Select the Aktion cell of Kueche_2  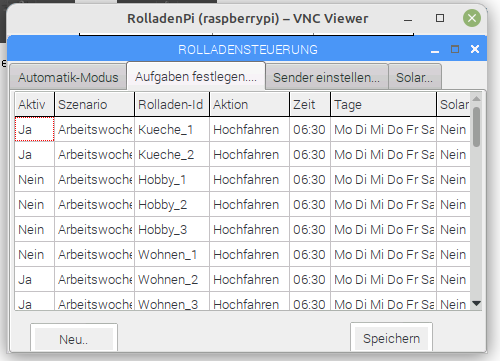(249, 154)
